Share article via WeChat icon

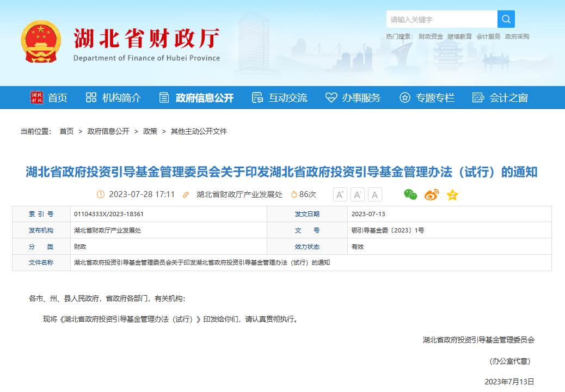(x=410, y=194)
